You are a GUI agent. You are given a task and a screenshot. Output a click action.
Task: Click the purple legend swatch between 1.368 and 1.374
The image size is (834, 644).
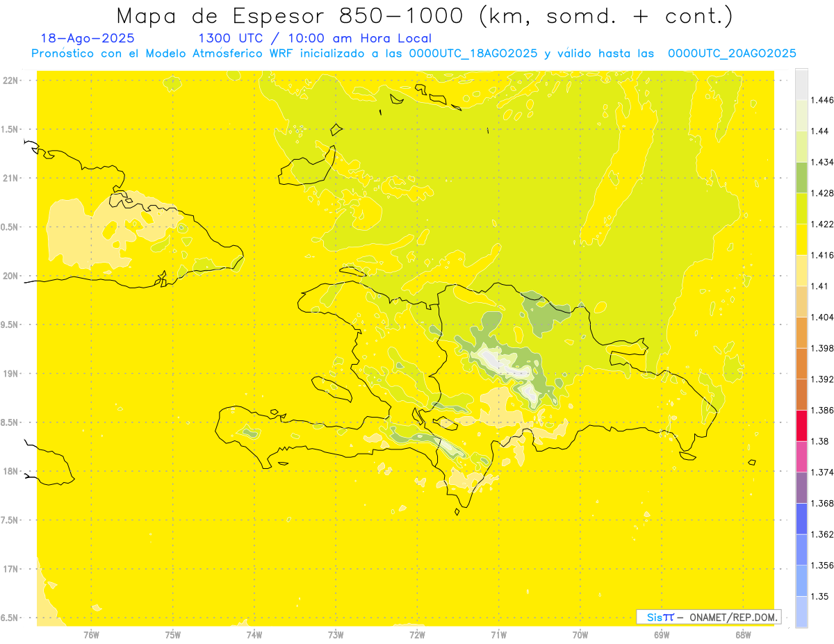pos(801,488)
